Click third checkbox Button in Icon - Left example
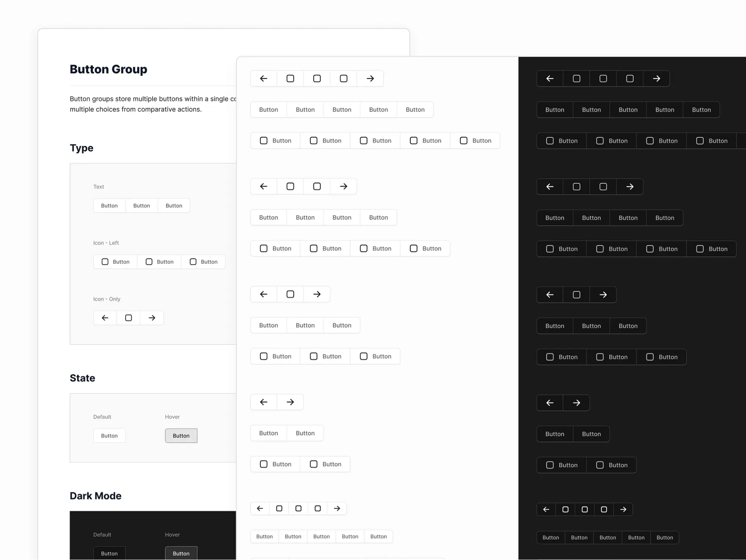Screen dimensions: 746x560 point(203,262)
